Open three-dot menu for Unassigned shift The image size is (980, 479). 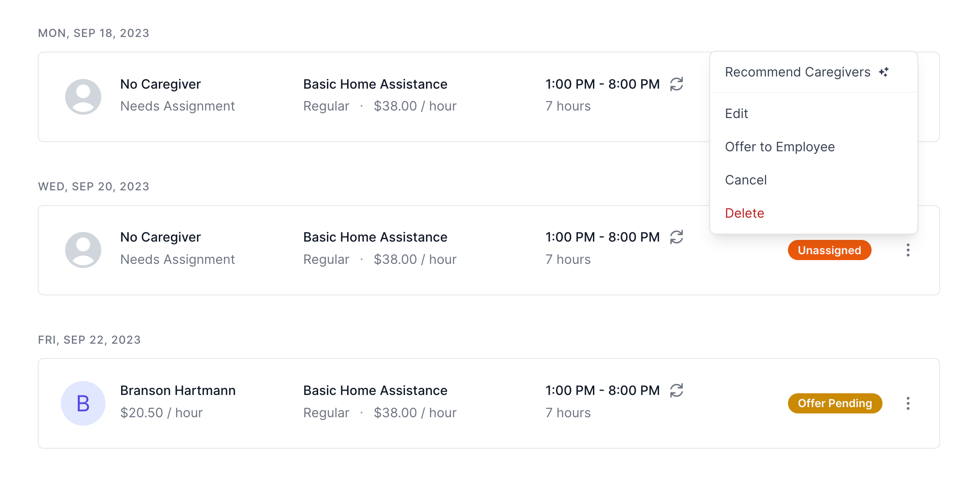pyautogui.click(x=908, y=250)
